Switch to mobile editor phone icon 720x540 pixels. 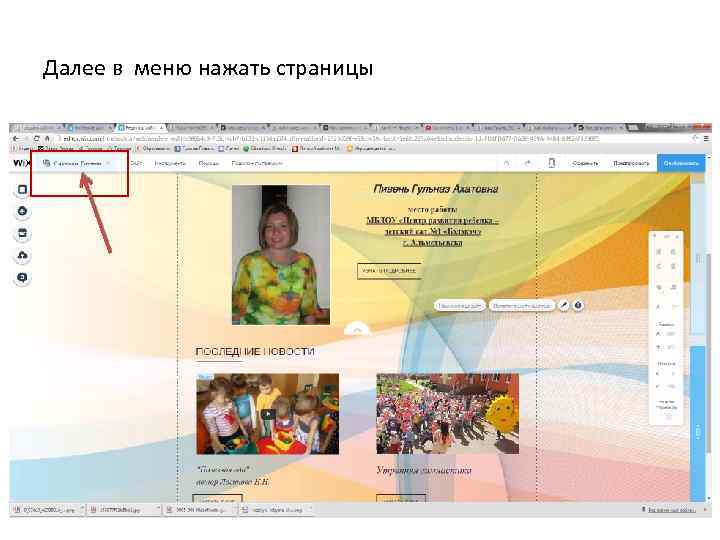point(551,163)
